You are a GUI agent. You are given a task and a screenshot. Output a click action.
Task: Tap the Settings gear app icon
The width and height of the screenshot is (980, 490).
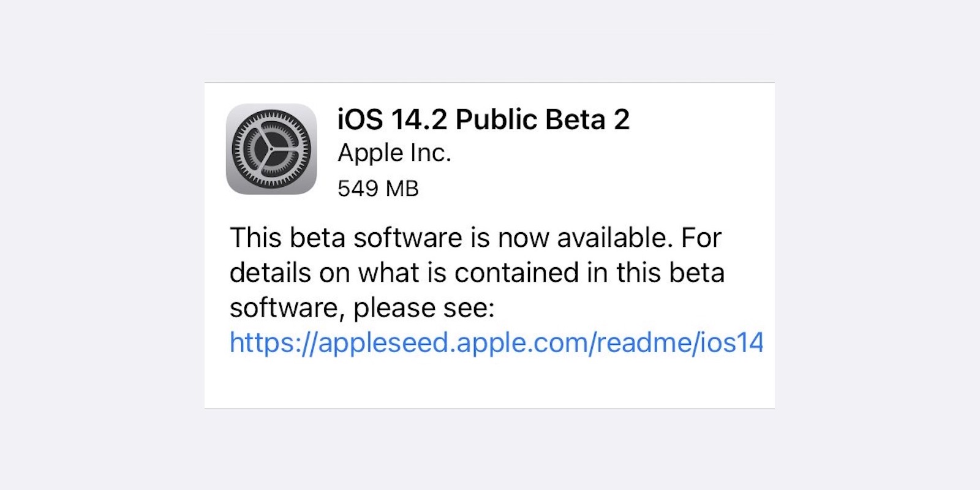(271, 149)
